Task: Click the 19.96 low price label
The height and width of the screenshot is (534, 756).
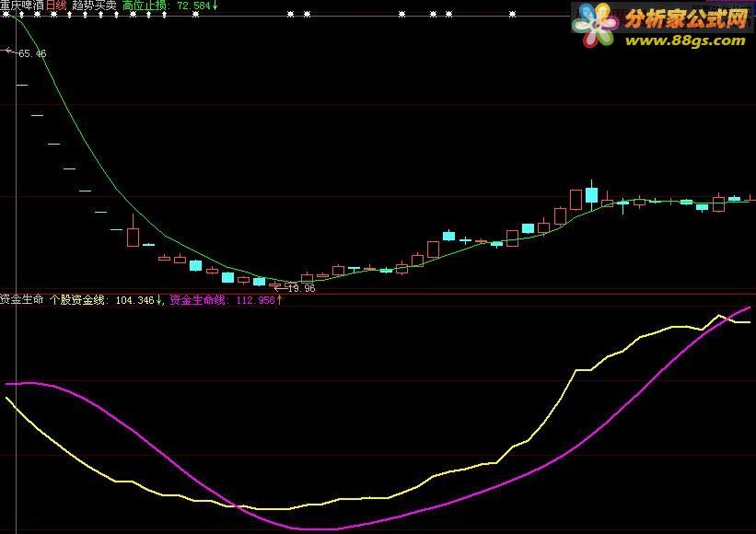Action: tap(301, 288)
